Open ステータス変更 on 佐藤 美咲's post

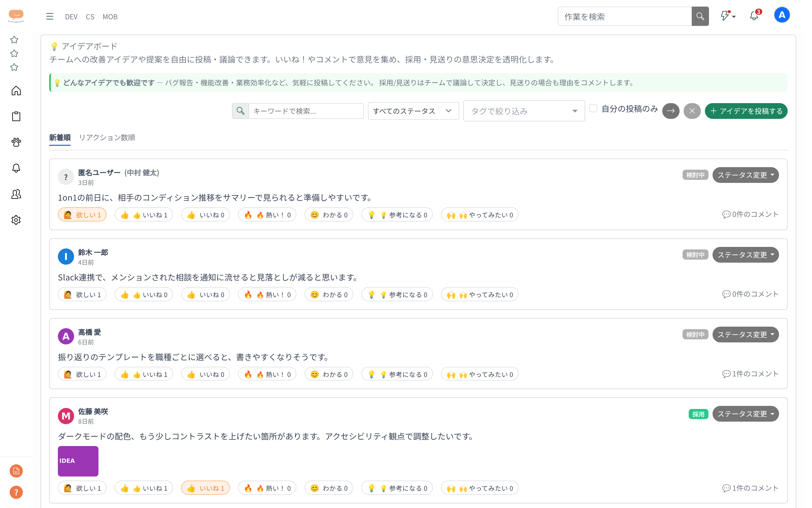tap(746, 414)
